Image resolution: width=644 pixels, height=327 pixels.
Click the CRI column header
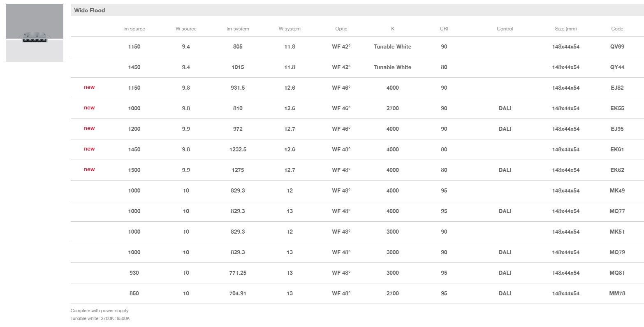tap(444, 29)
